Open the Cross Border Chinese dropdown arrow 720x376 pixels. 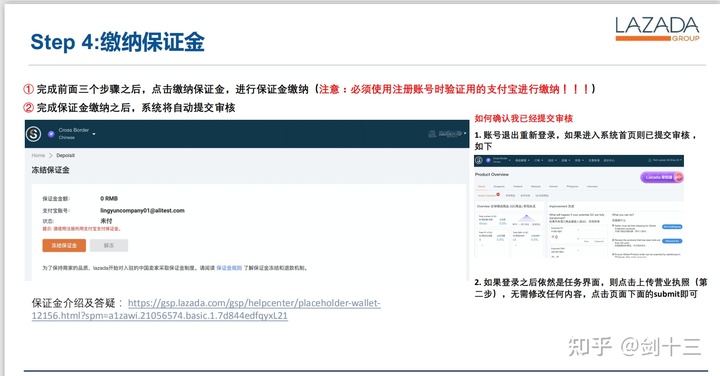[94, 134]
